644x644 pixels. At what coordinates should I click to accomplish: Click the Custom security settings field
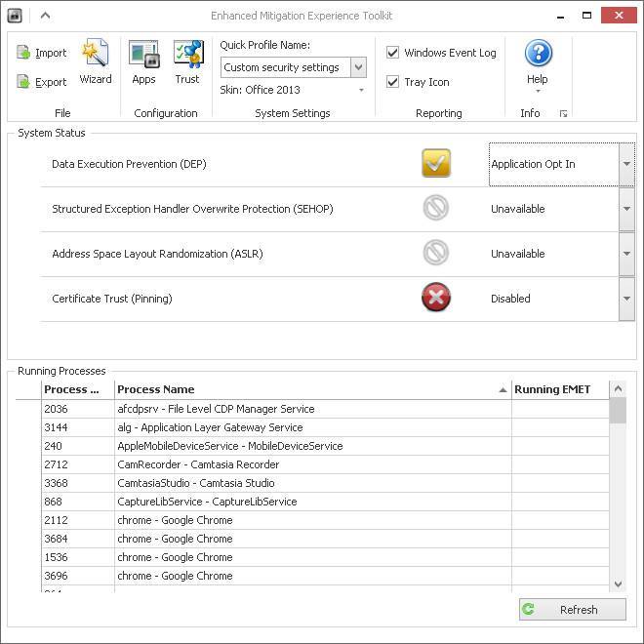(286, 67)
